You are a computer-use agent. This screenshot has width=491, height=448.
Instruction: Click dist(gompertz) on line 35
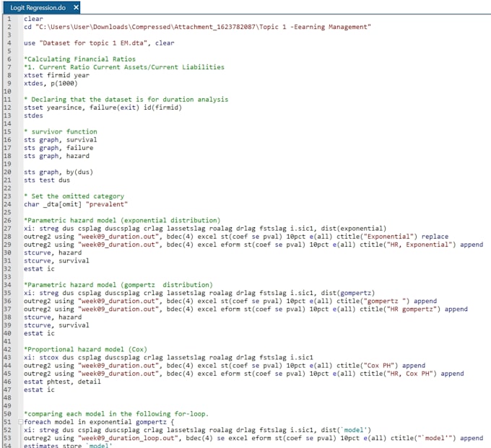pyautogui.click(x=347, y=293)
